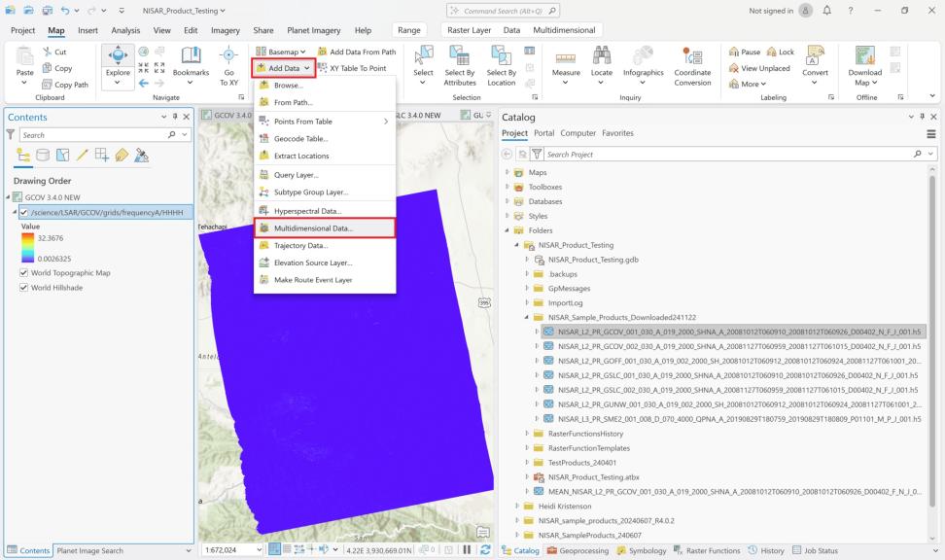
Task: Click the Catalog filter funnel icon
Action: click(537, 155)
